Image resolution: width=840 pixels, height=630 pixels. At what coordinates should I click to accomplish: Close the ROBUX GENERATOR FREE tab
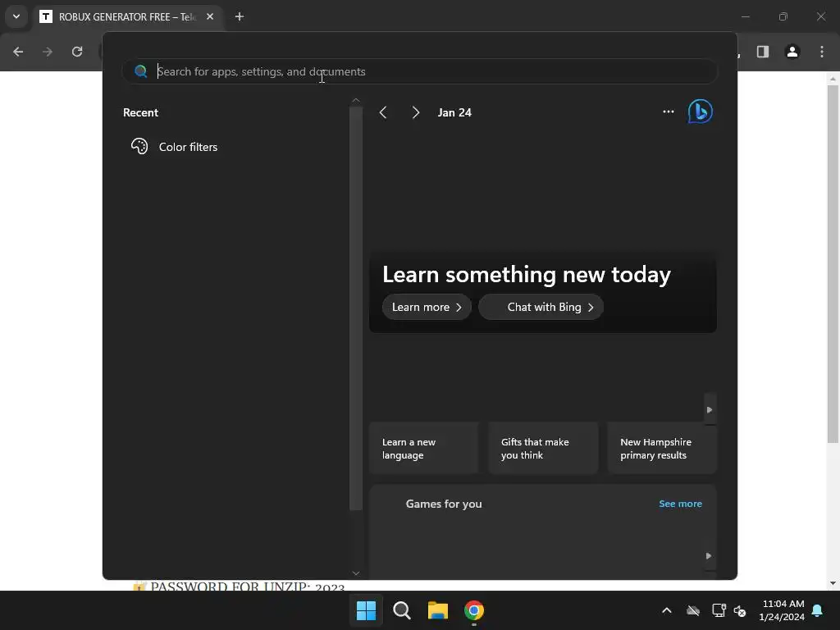210,16
